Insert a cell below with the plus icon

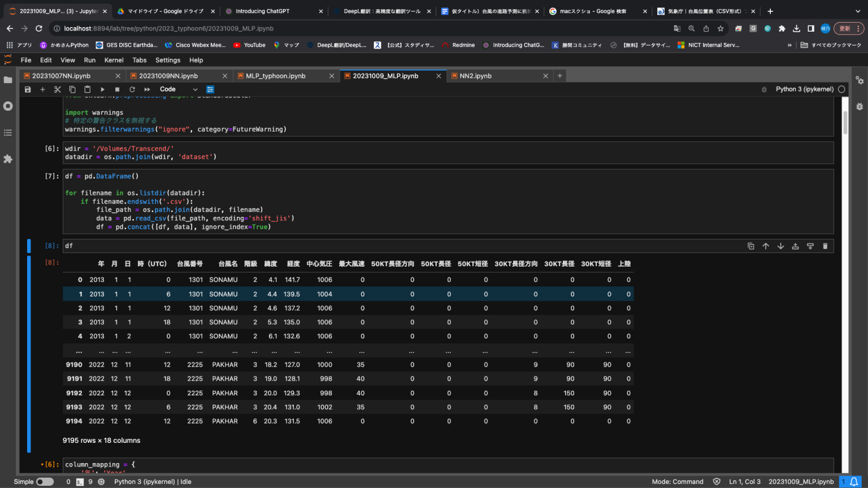coord(42,89)
